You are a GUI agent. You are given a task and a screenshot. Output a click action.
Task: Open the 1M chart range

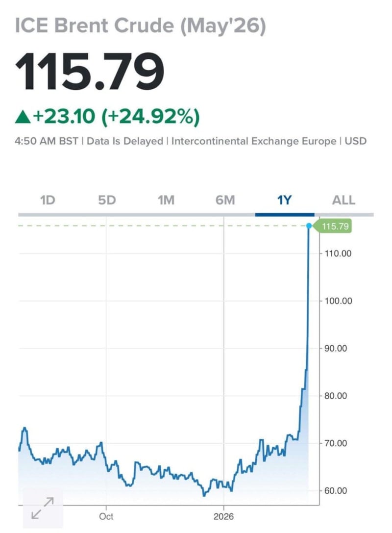[x=166, y=200]
